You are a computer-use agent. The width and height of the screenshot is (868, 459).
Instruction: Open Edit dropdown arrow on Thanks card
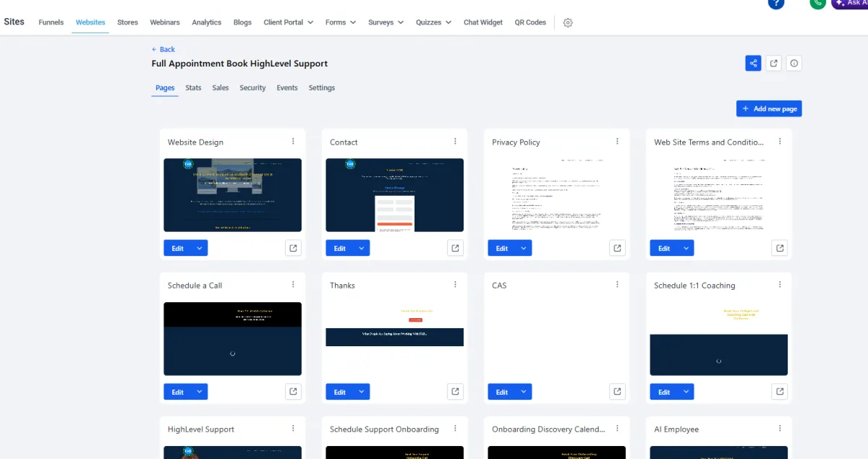(362, 392)
